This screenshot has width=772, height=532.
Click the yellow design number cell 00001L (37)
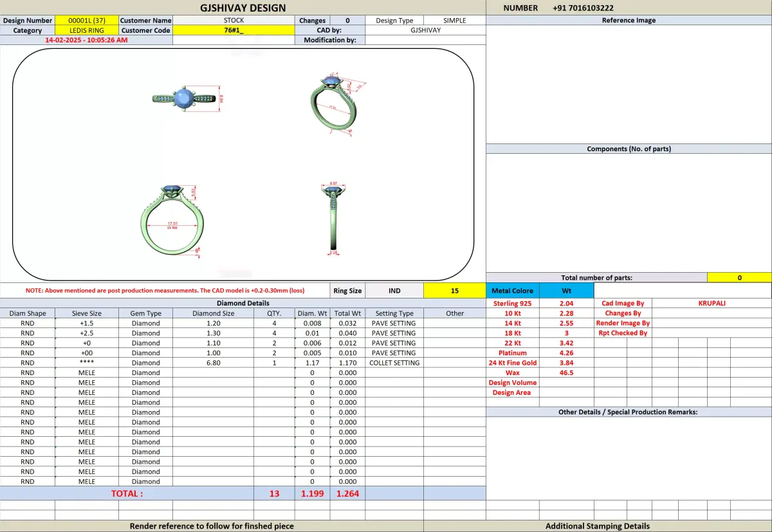(x=87, y=21)
